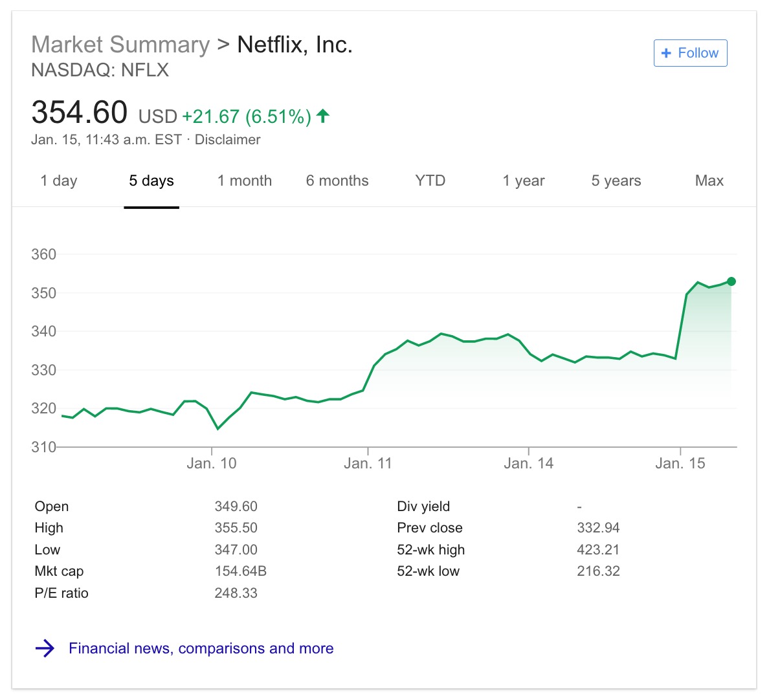Click the 360 y-axis label
Screen dimensions: 769x700
pos(43,254)
